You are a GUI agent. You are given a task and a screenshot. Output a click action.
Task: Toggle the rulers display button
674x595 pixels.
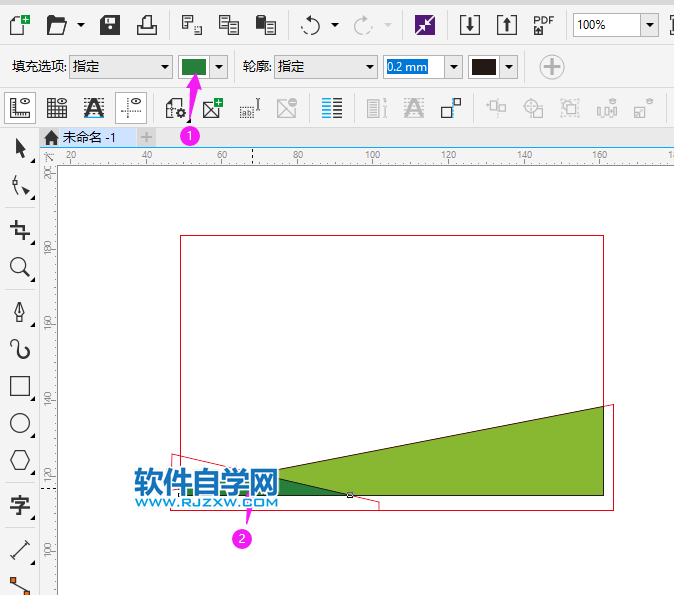[x=20, y=107]
